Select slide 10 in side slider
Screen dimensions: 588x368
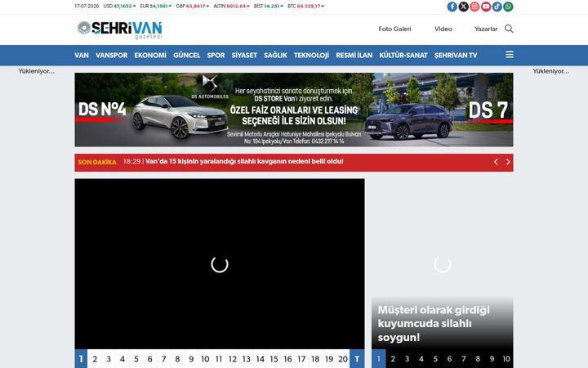coord(506,359)
